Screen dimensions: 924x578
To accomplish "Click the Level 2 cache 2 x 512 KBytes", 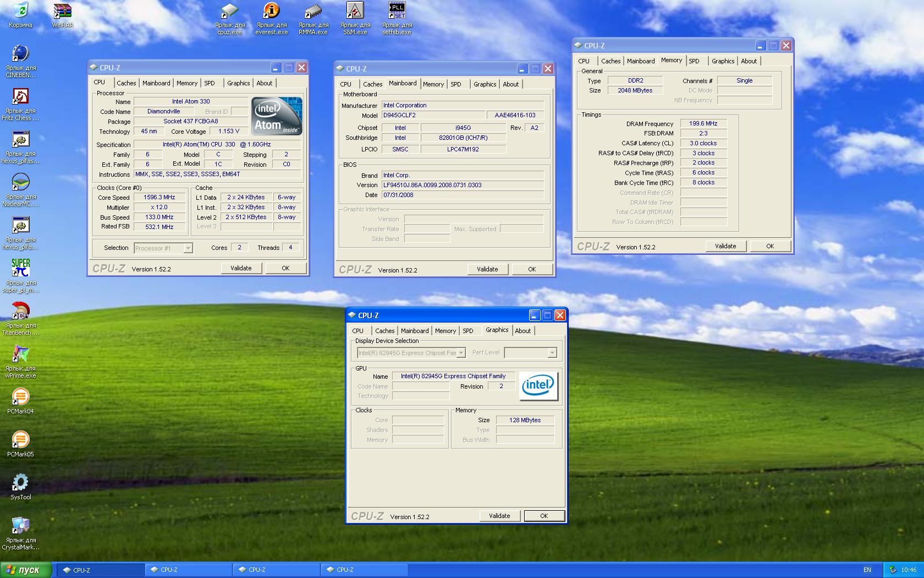I will (246, 217).
